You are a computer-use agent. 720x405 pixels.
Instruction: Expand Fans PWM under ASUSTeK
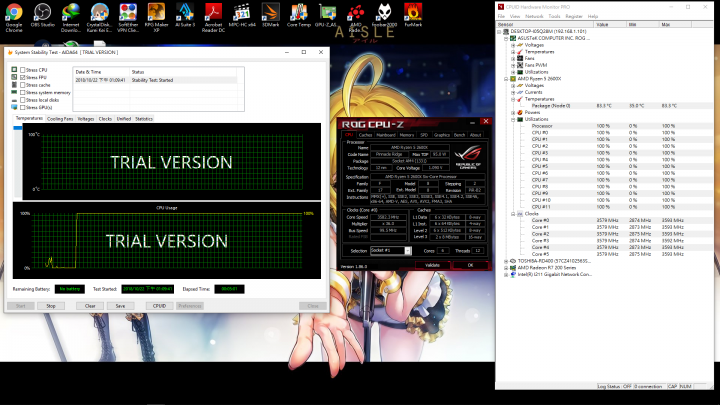click(513, 65)
